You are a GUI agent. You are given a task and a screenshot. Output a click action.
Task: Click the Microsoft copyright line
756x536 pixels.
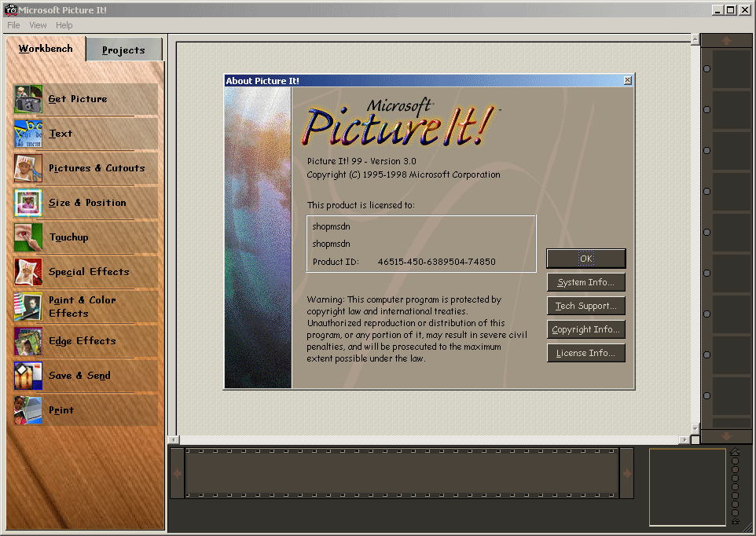click(404, 174)
